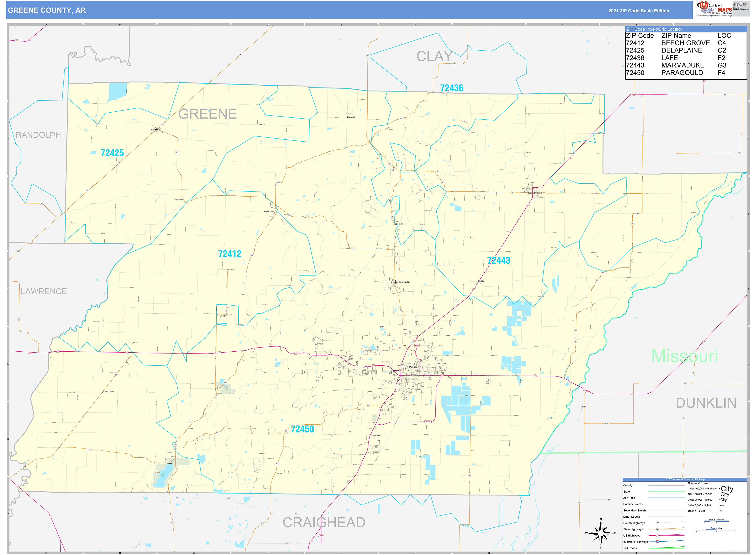Click the large 72436 ZIP label on map
This screenshot has width=756, height=555.
click(x=452, y=88)
